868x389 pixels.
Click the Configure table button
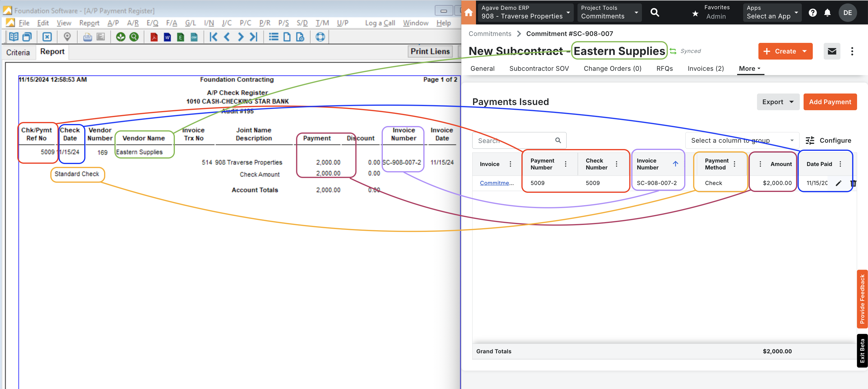pos(828,141)
